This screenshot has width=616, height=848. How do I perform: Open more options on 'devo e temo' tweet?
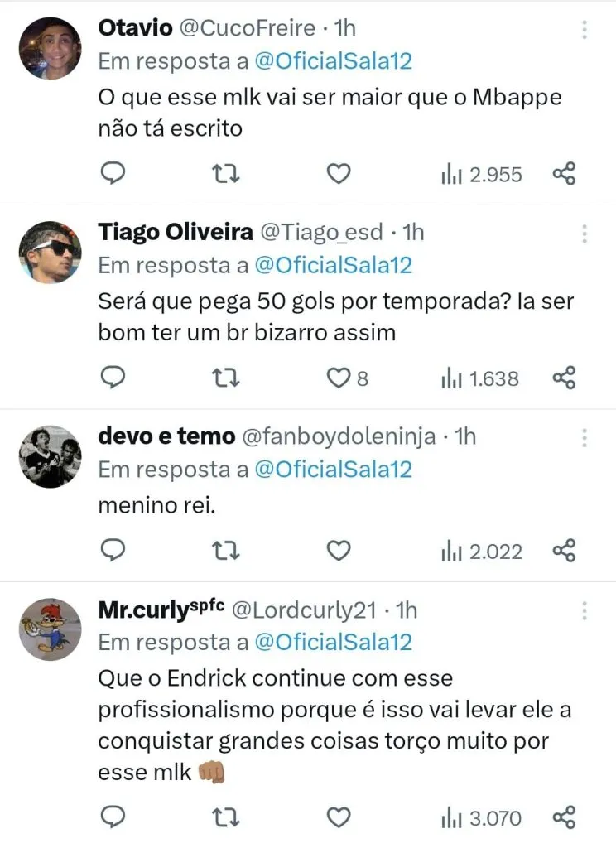coord(585,437)
